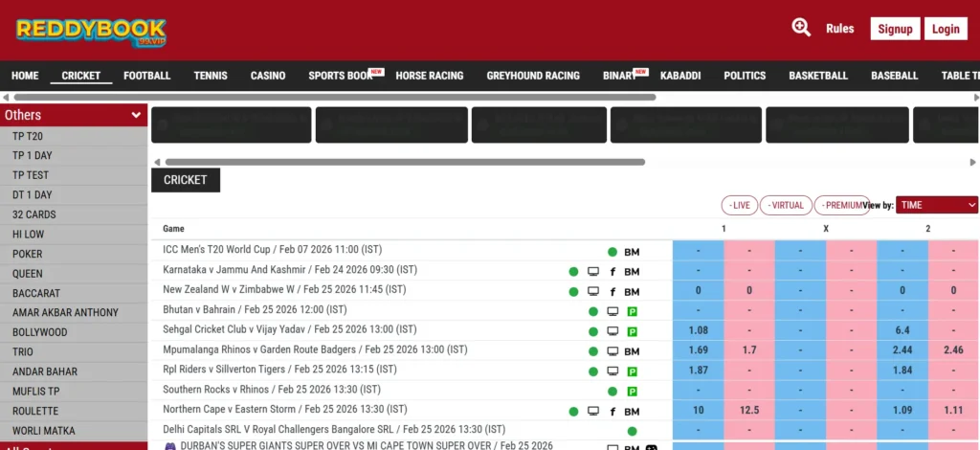Open Karnataka v Jammu And Kashmir match

coord(290,269)
